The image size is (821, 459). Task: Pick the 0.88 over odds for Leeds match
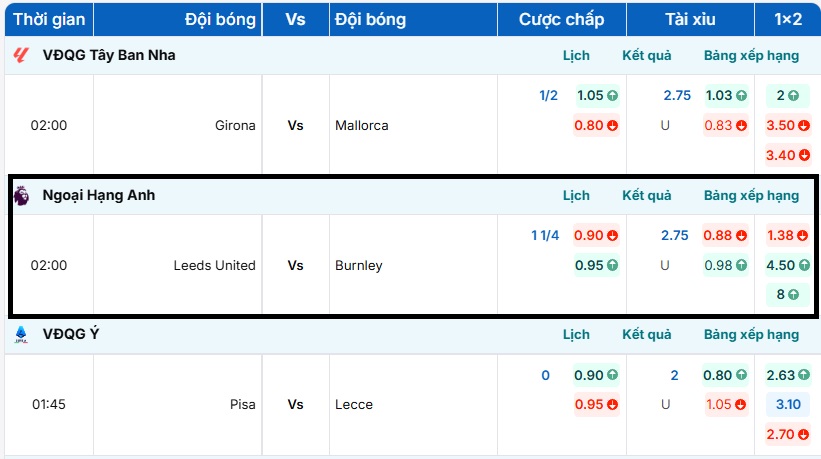click(x=718, y=236)
